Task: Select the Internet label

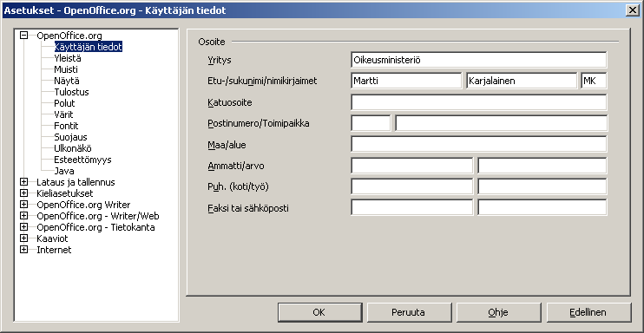Action: point(54,250)
